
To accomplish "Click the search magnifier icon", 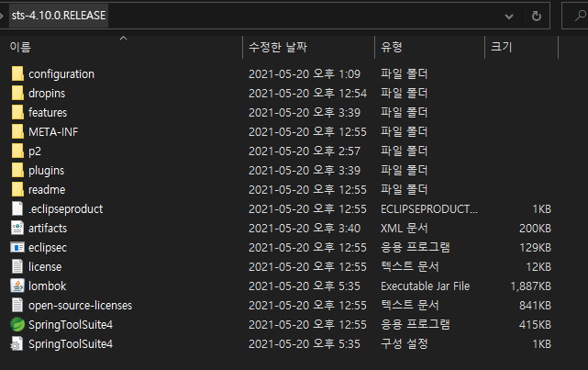I will pyautogui.click(x=581, y=16).
